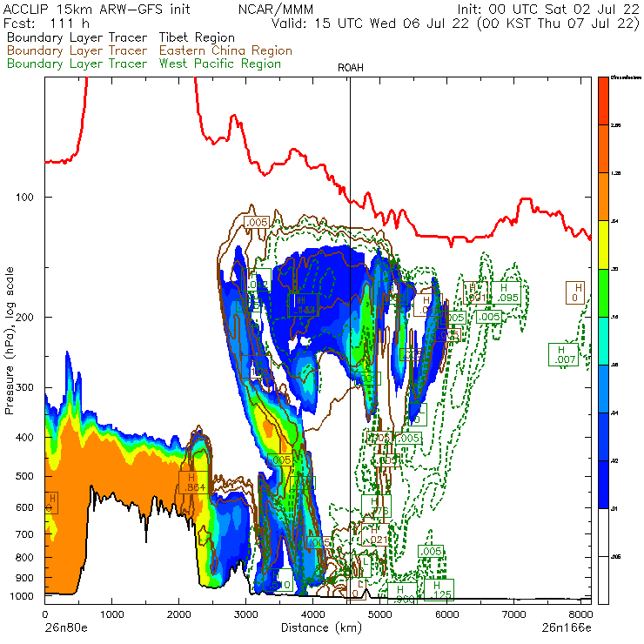Viewport: 644px width, 644px height.
Task: Click the 3000 km distance axis label
Action: (x=245, y=614)
